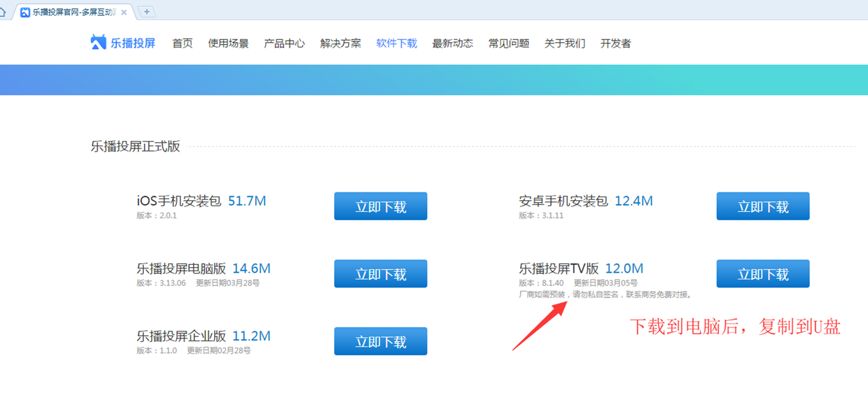Download 乐播投屏电脑版 with 立即下载
This screenshot has height=397, width=868.
[380, 274]
